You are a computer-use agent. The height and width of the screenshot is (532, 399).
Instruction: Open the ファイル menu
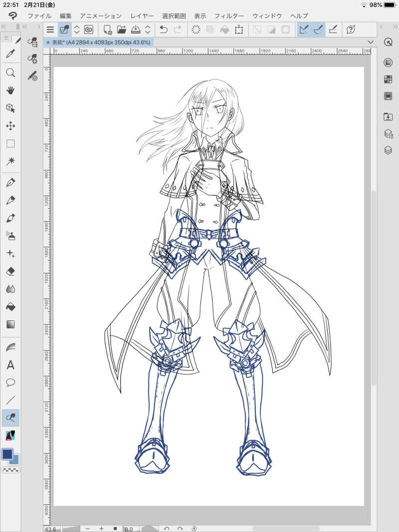tap(39, 16)
